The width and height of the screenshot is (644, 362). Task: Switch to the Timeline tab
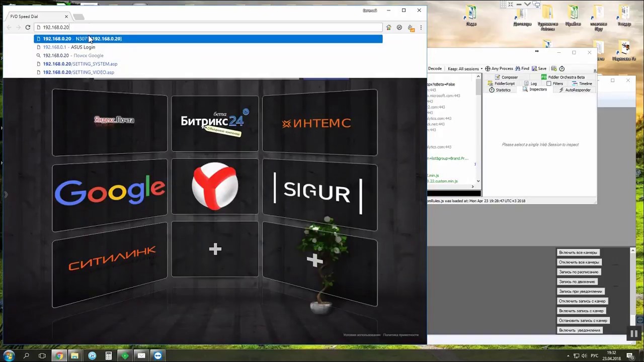coord(582,83)
